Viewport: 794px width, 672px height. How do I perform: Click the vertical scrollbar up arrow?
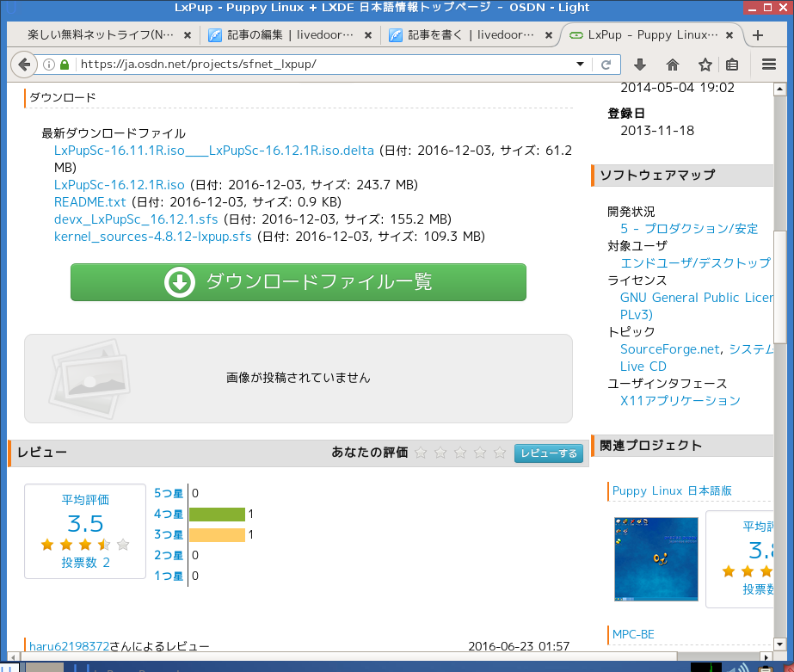(780, 89)
